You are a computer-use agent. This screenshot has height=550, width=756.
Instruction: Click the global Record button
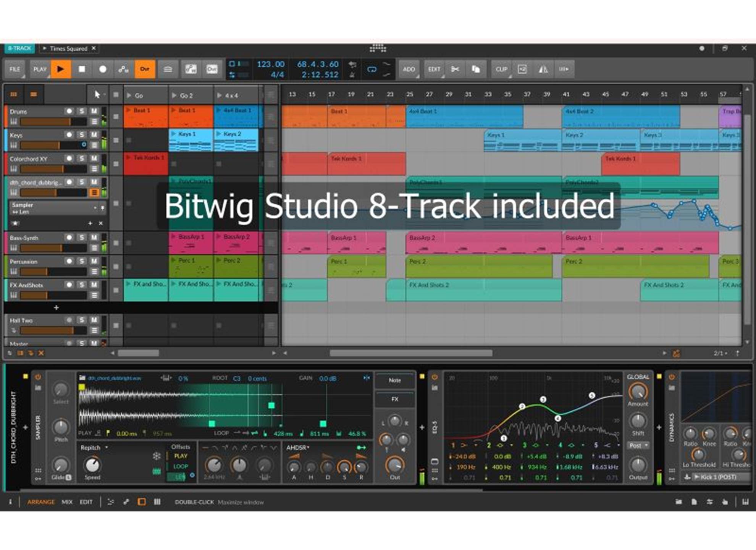(102, 69)
